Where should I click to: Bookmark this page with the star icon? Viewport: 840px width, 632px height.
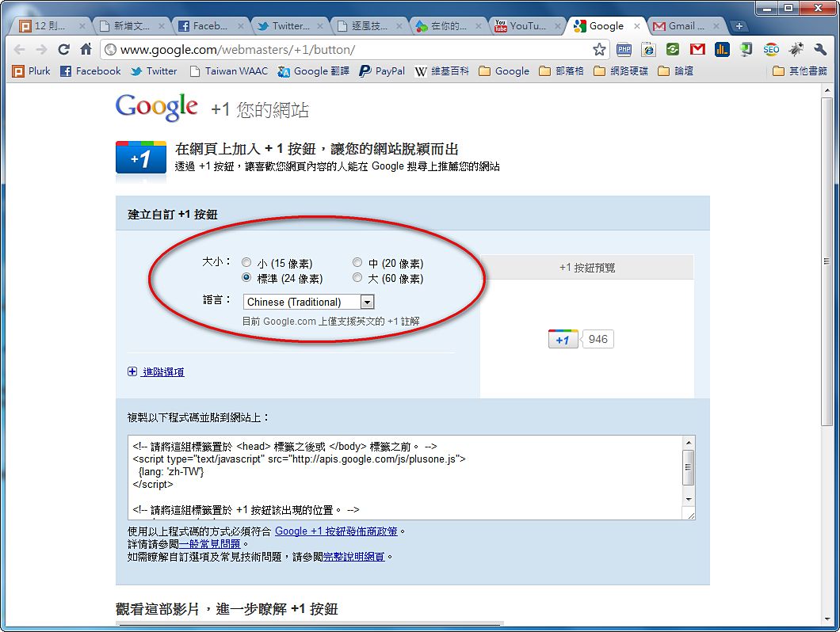point(599,50)
